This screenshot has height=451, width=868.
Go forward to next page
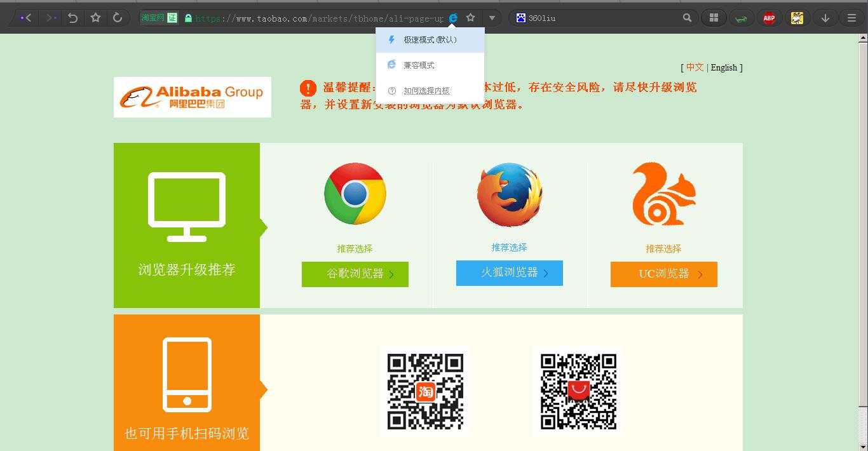pyautogui.click(x=51, y=18)
